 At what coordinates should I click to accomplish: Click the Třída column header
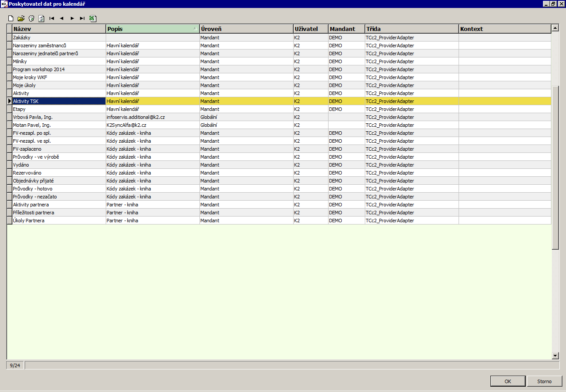point(412,29)
